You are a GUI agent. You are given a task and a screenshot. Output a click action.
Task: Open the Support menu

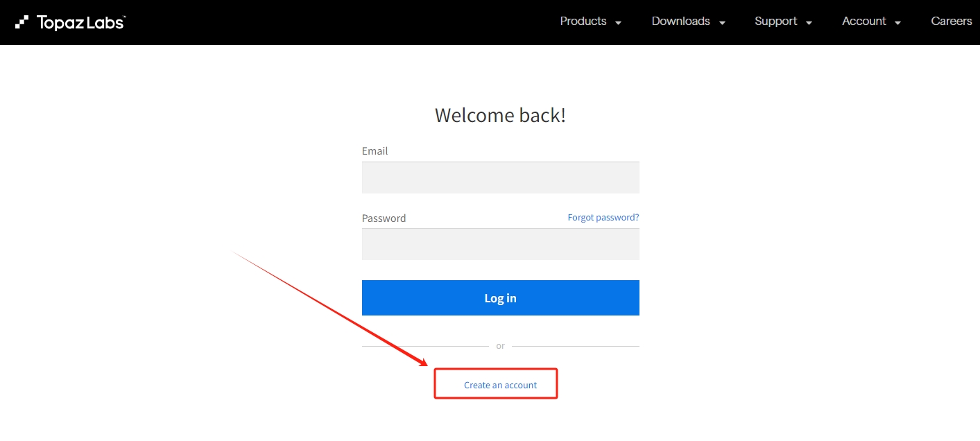point(775,21)
